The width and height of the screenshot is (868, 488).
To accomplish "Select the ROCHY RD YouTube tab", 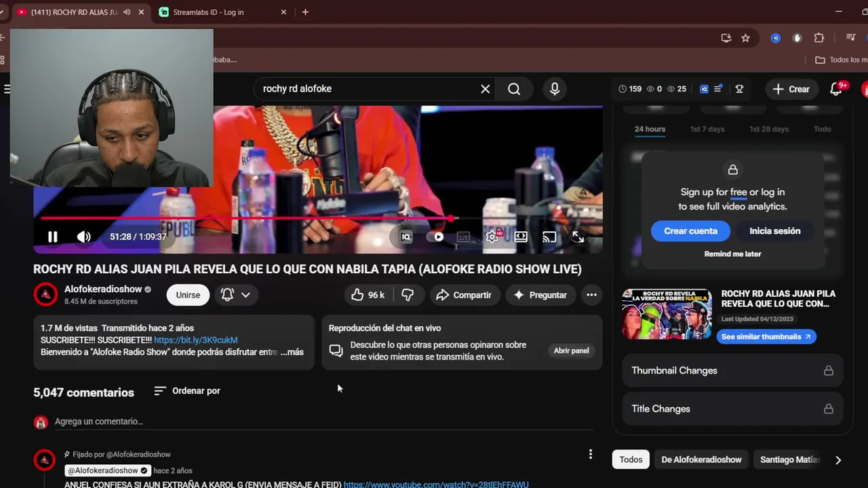I will point(75,12).
